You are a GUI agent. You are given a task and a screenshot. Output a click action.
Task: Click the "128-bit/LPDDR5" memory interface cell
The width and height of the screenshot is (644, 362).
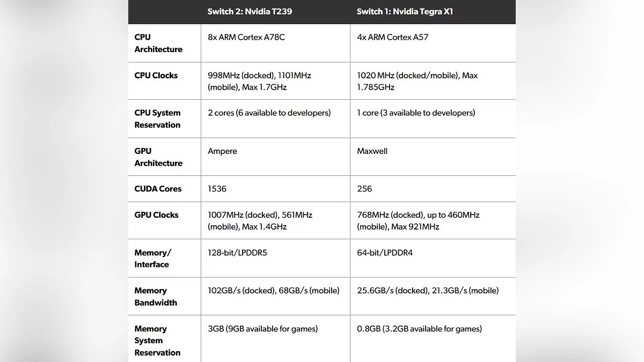point(237,253)
